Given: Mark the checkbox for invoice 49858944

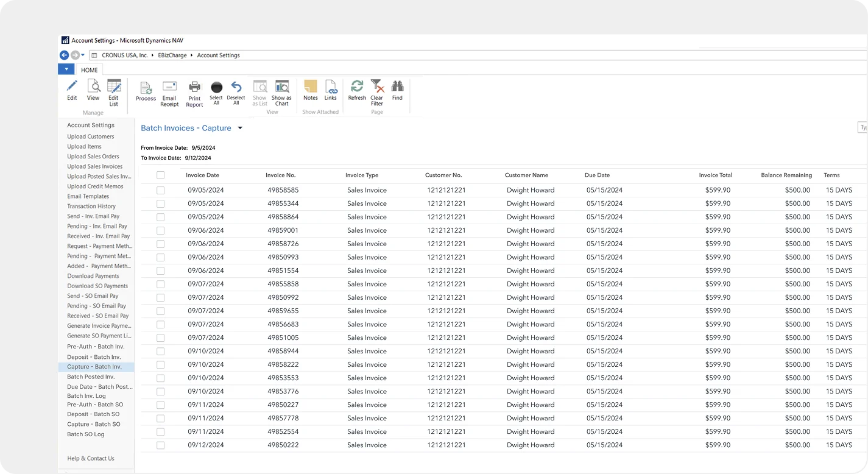Looking at the screenshot, I should 160,351.
